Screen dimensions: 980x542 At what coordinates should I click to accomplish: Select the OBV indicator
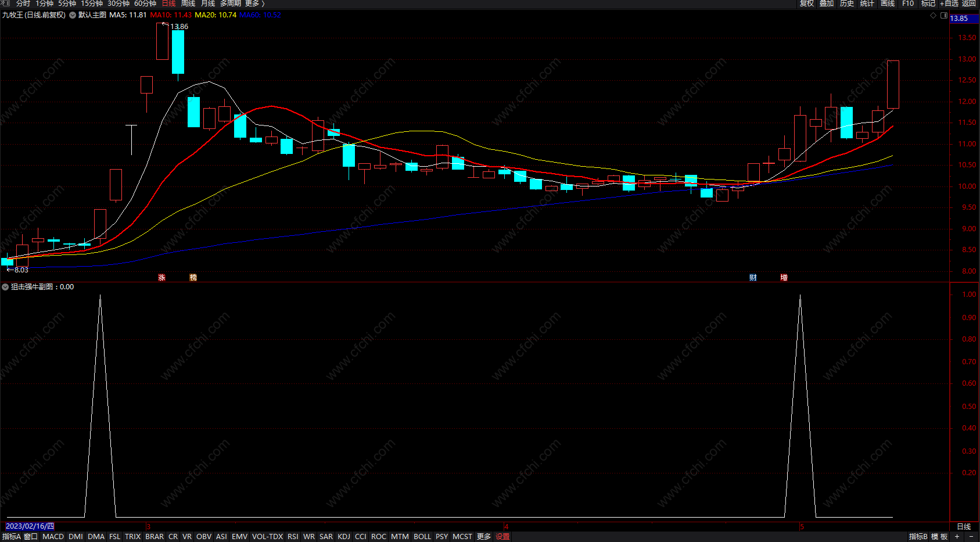click(204, 537)
